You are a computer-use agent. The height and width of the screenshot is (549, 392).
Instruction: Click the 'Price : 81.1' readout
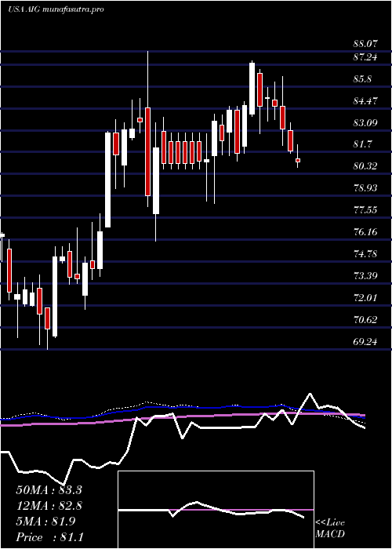pos(49,537)
